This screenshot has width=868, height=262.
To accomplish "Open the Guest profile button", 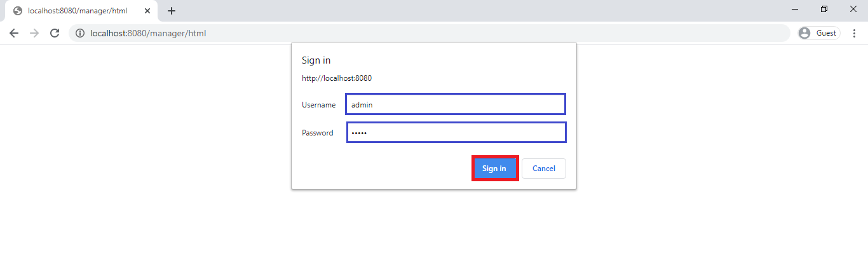I will coord(819,33).
